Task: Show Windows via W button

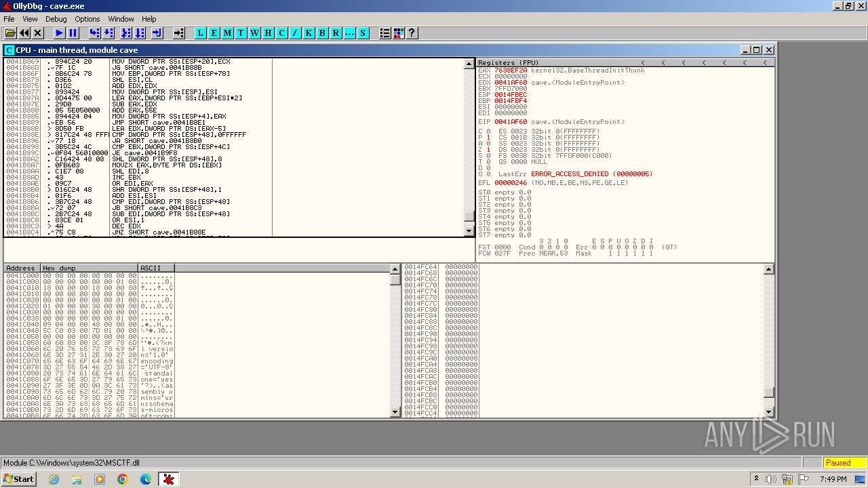Action: (254, 33)
